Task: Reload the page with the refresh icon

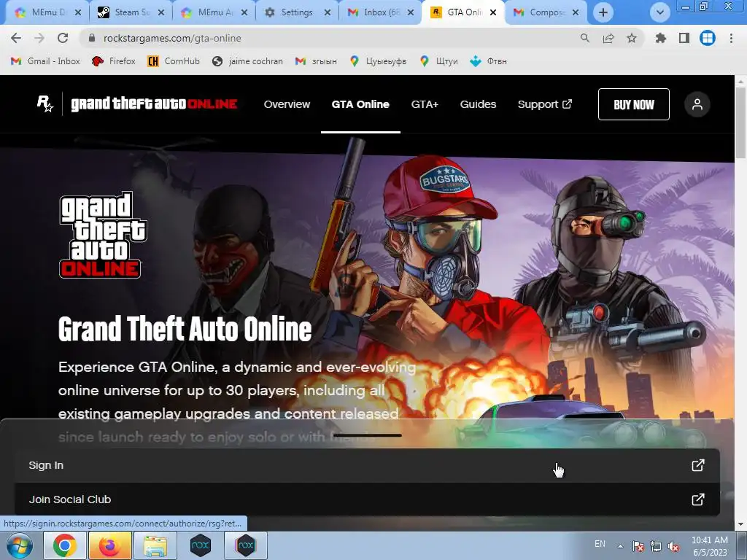Action: [63, 38]
